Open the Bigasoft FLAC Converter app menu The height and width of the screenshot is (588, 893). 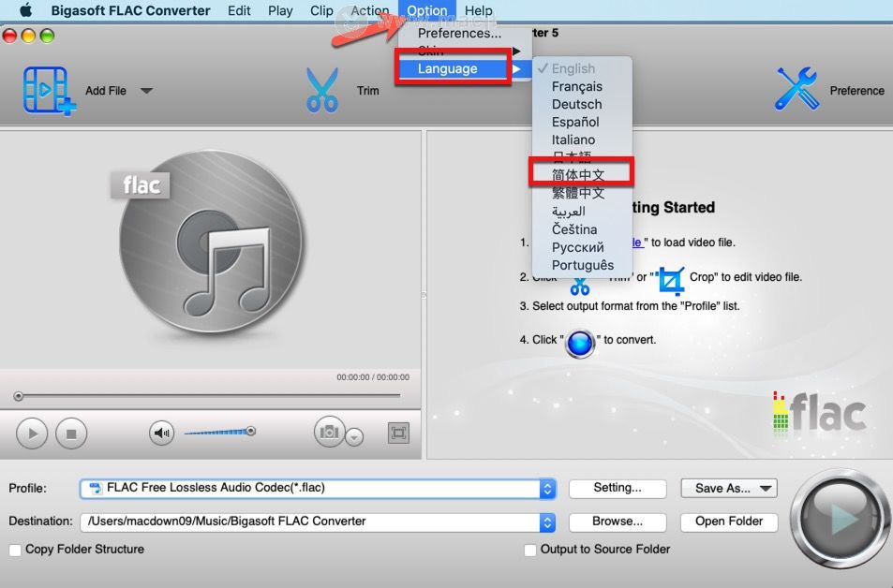coord(130,10)
